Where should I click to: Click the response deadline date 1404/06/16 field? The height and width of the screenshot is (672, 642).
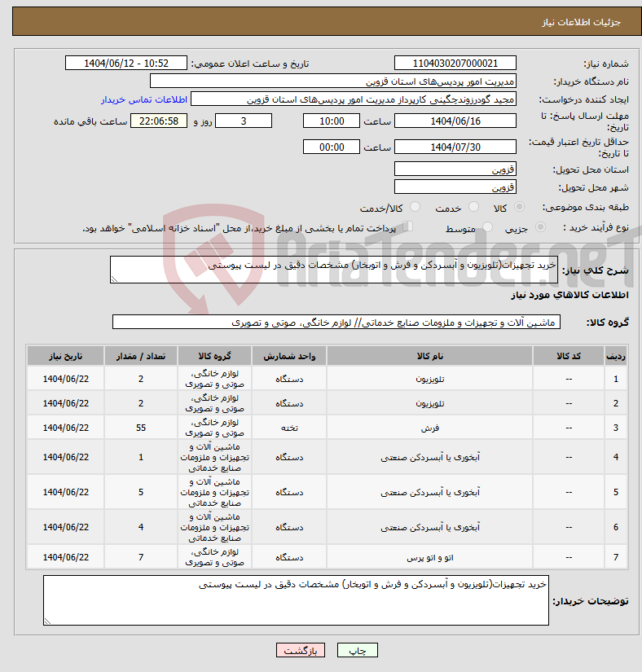pos(455,121)
